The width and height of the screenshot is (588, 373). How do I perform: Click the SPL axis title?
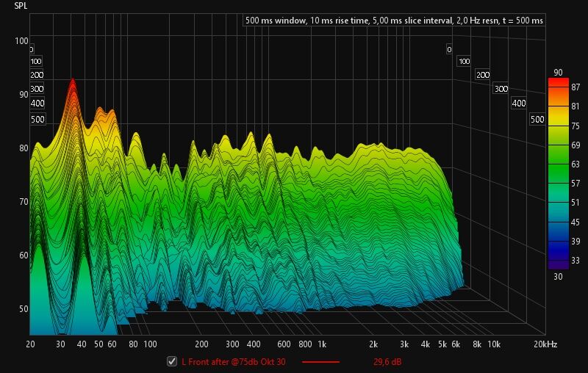click(21, 6)
